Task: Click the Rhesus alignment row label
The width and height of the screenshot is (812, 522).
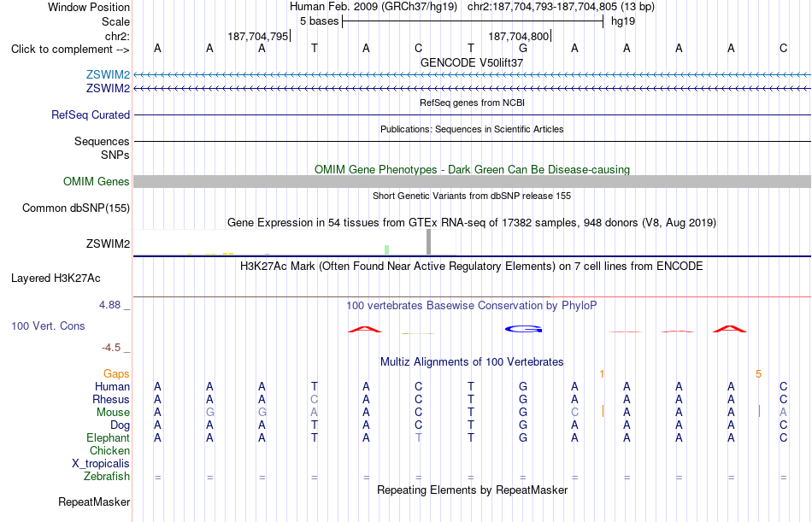Action: pos(111,400)
